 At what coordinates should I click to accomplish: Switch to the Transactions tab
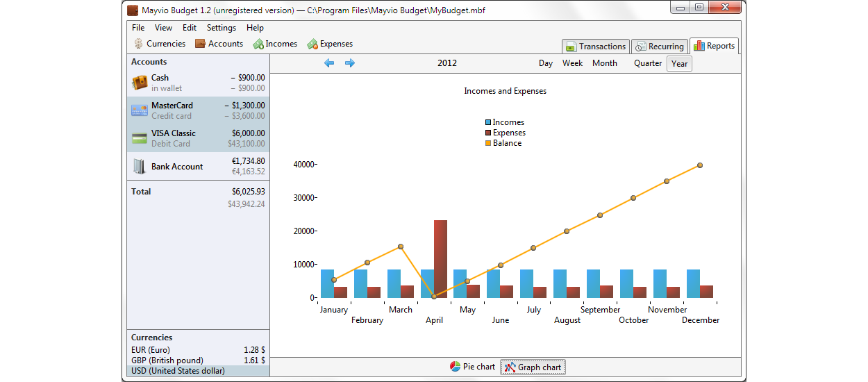[x=596, y=47]
